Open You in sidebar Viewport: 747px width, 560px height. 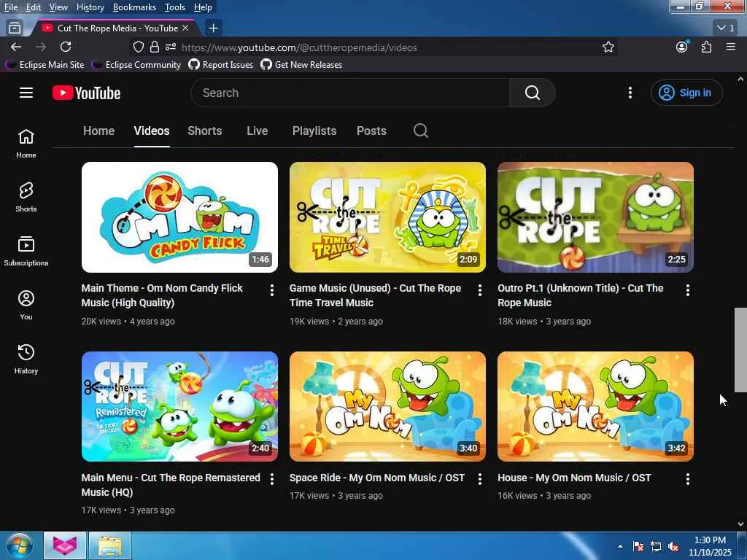point(26,305)
